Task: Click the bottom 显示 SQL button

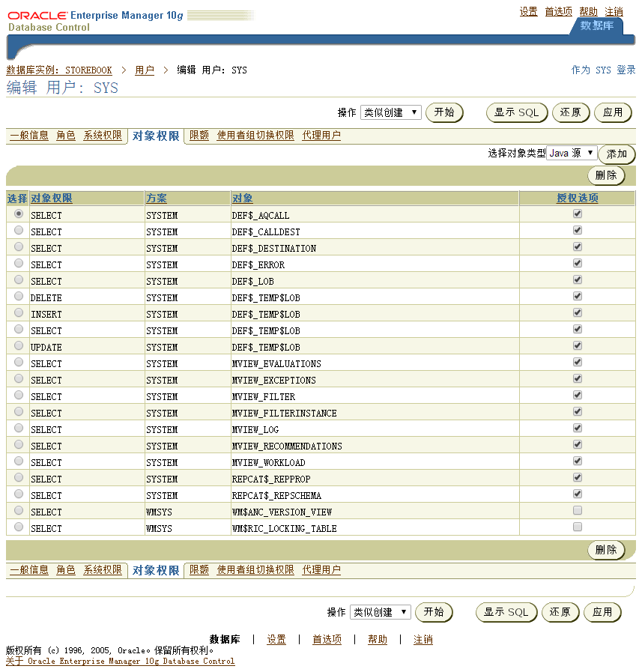Action: point(506,612)
